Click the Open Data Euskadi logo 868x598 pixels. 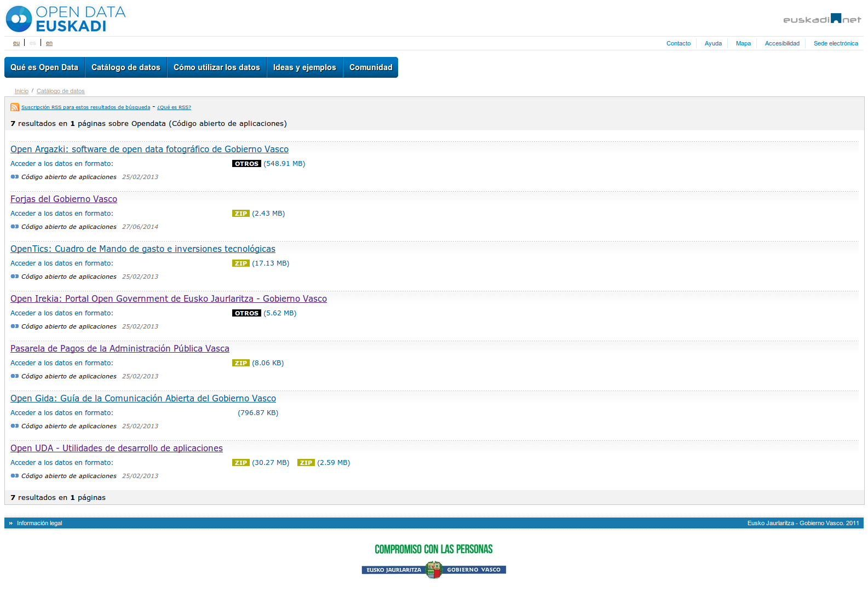tap(66, 19)
